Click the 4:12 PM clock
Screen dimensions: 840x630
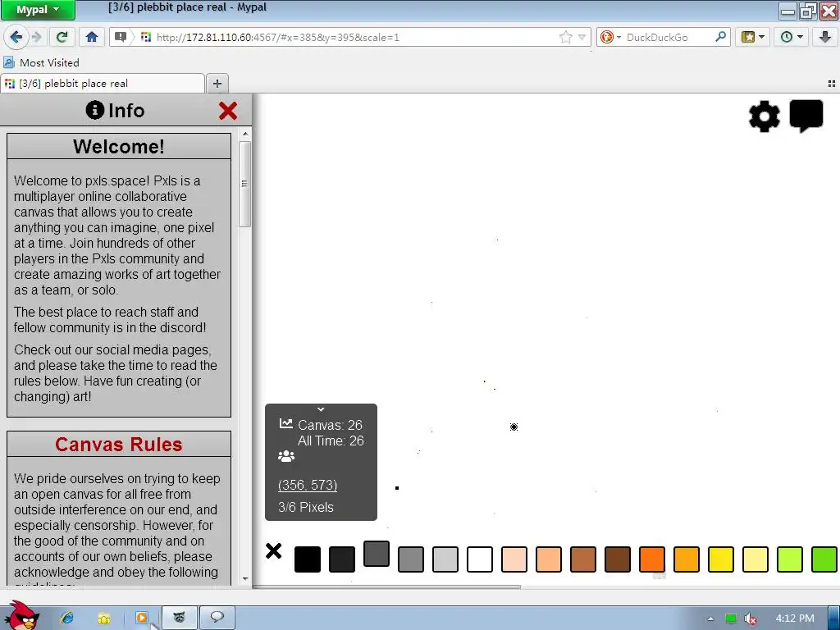point(795,619)
